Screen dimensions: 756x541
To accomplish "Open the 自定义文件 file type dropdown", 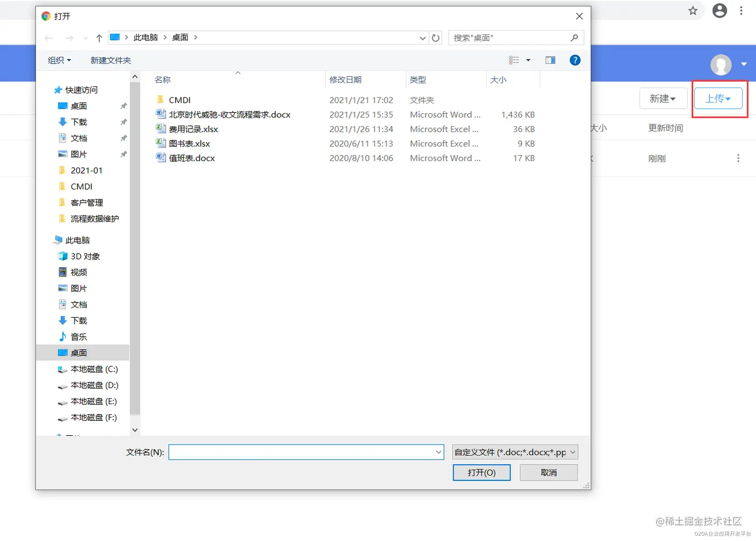I will point(515,452).
